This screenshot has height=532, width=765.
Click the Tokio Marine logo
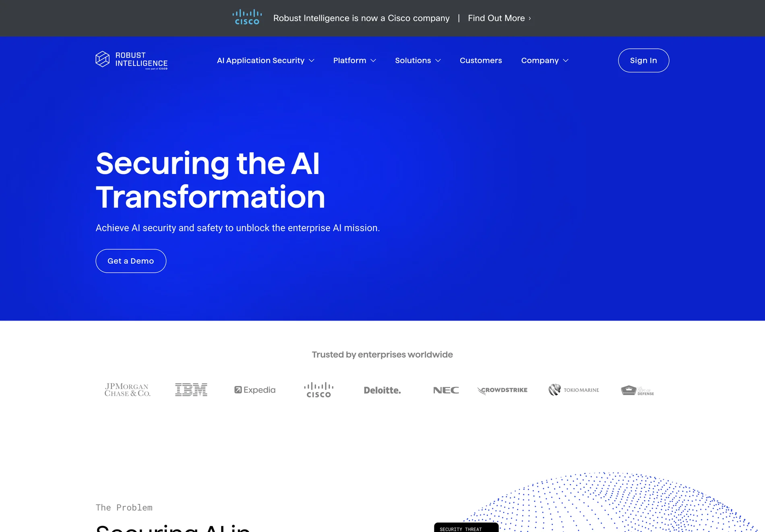574,390
